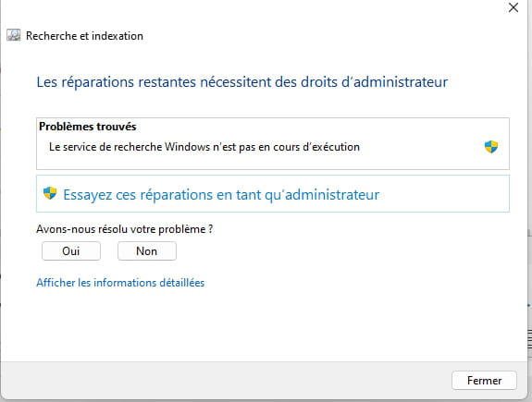This screenshot has width=532, height=402.
Task: Open Afficher les informations détaillées
Action: pyautogui.click(x=120, y=283)
